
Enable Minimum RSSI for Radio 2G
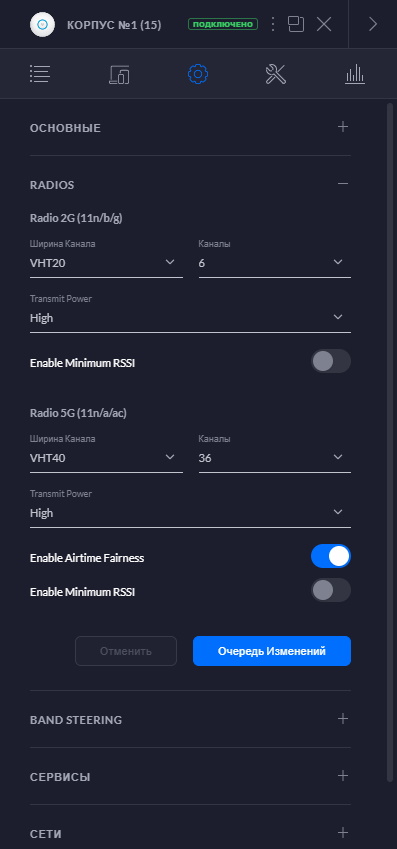click(x=330, y=361)
